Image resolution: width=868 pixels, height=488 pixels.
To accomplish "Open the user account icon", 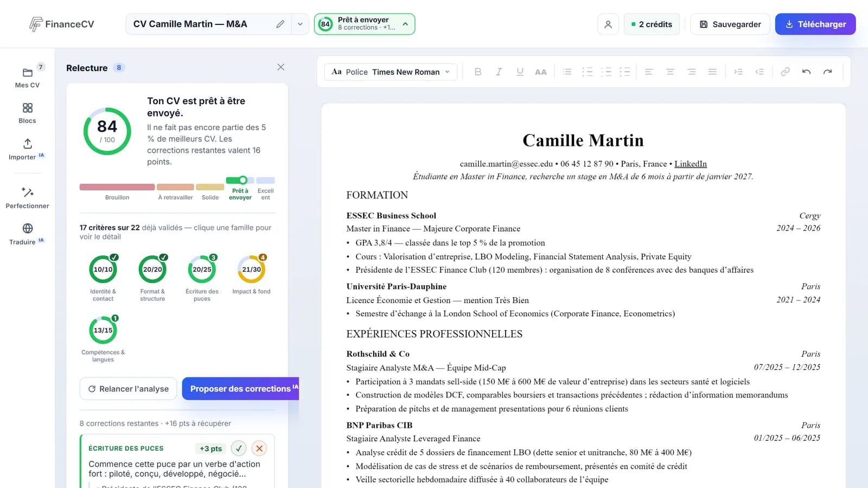I will point(608,24).
